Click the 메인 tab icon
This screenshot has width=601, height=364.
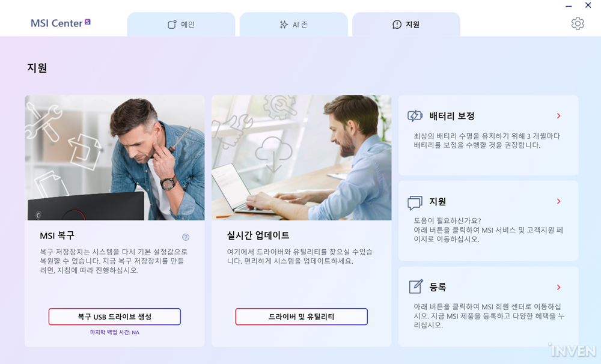click(x=172, y=25)
